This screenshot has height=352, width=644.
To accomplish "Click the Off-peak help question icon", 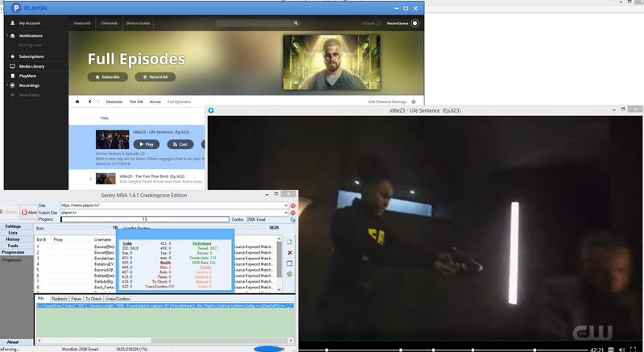I will (x=378, y=23).
